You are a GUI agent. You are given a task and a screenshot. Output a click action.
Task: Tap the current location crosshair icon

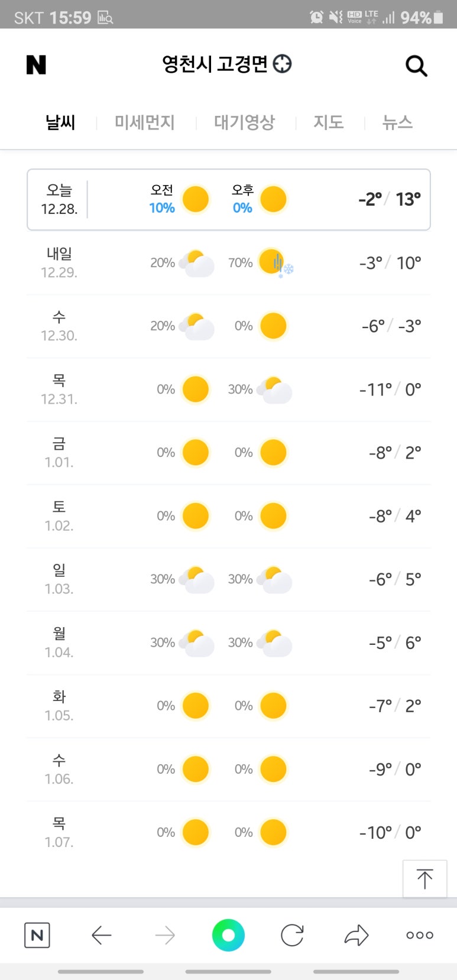click(x=283, y=64)
